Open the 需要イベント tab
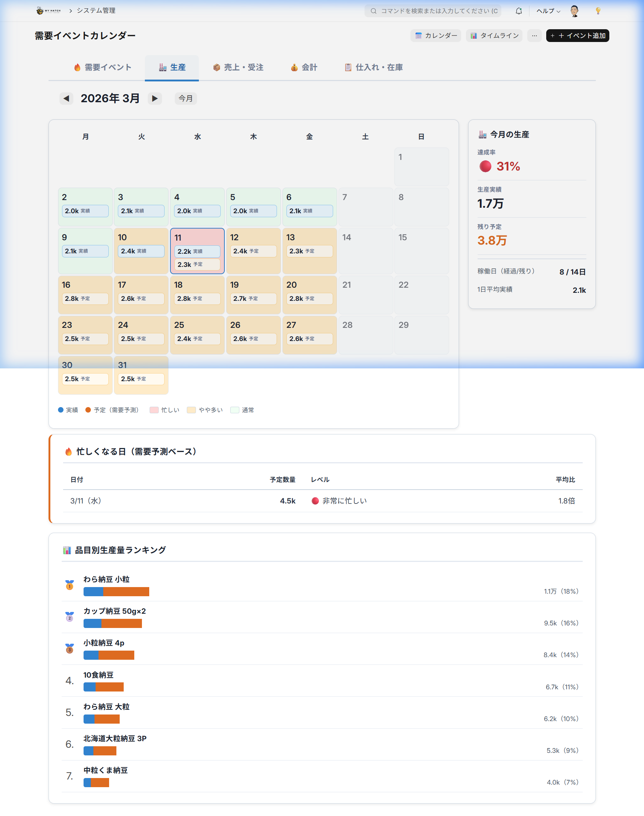 click(x=103, y=67)
